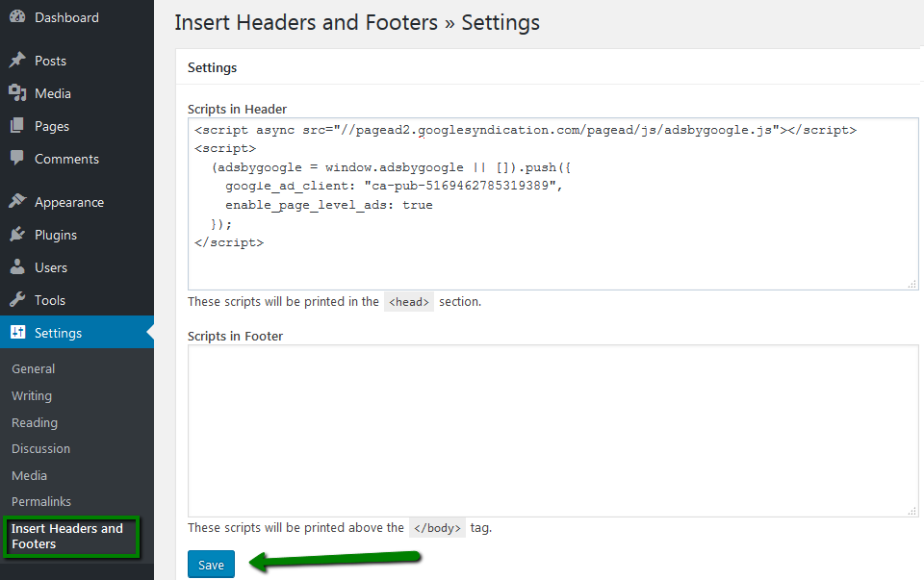Grab resize handle of Scripts in Header box
The width and height of the screenshot is (924, 580).
pos(912,284)
